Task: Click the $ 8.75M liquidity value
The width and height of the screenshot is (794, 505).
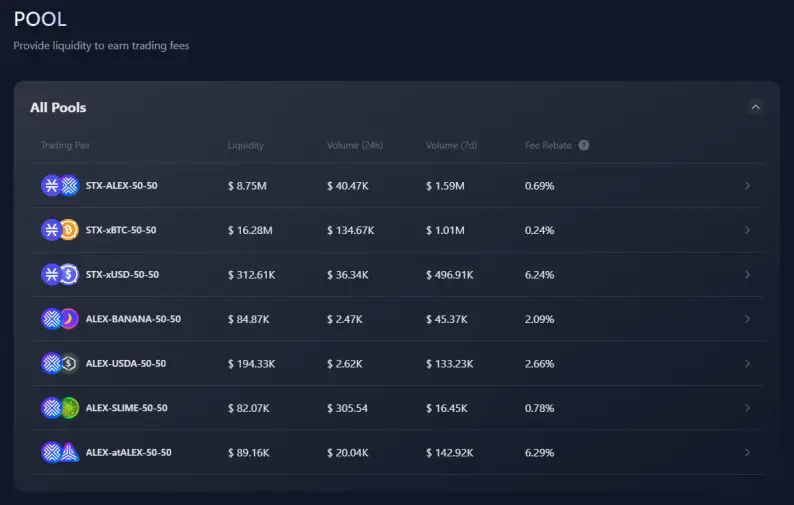Action: coord(247,186)
